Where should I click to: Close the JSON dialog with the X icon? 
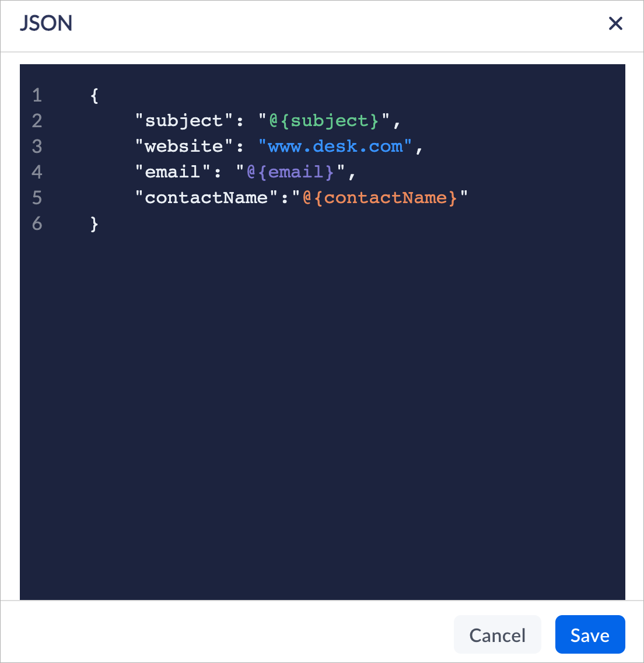click(x=615, y=23)
